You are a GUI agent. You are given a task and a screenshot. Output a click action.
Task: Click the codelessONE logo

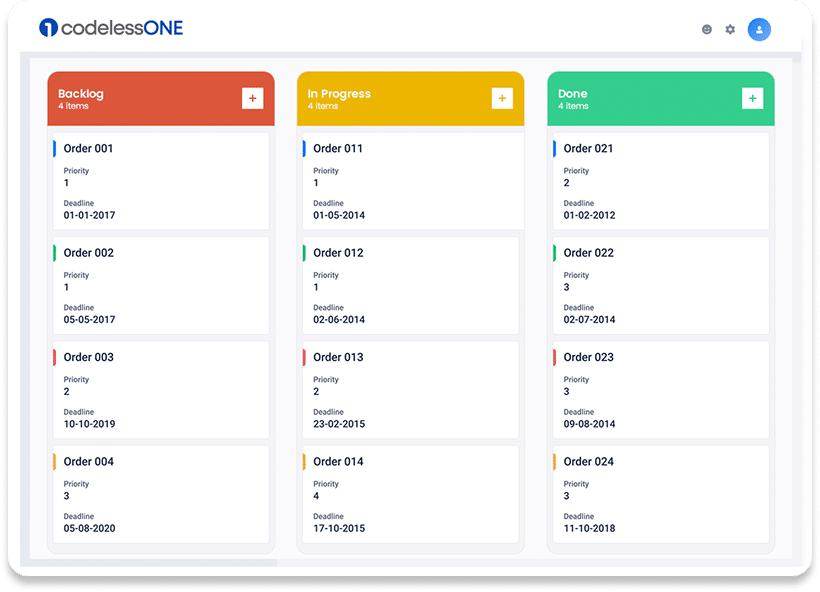(111, 28)
